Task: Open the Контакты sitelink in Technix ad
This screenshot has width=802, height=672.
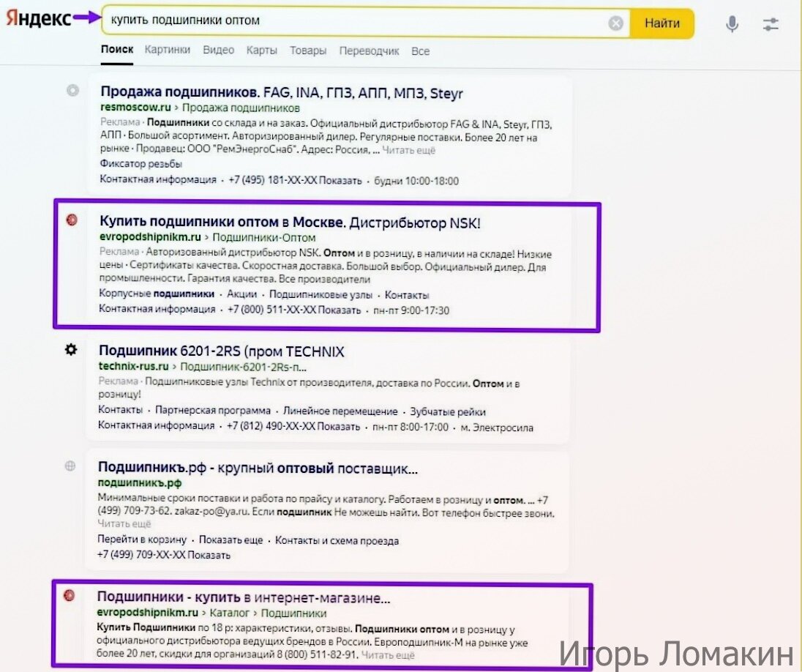Action: click(x=120, y=410)
